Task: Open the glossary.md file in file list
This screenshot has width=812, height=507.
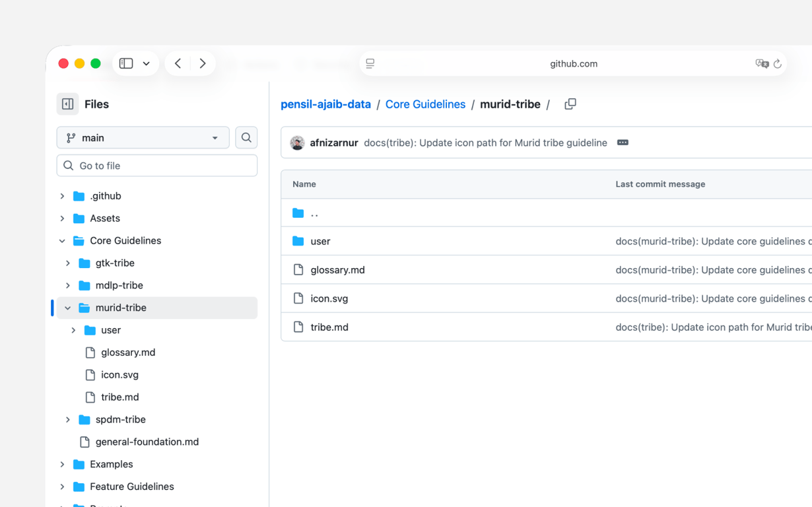Action: 338,269
